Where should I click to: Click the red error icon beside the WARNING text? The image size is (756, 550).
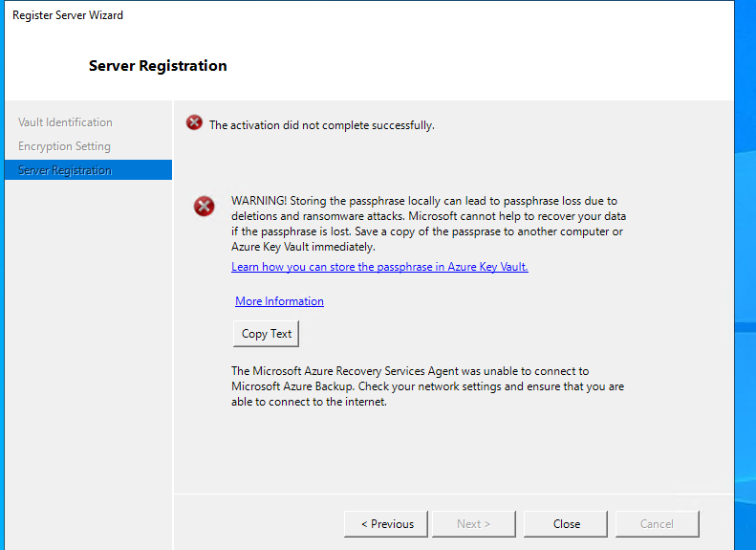click(205, 206)
